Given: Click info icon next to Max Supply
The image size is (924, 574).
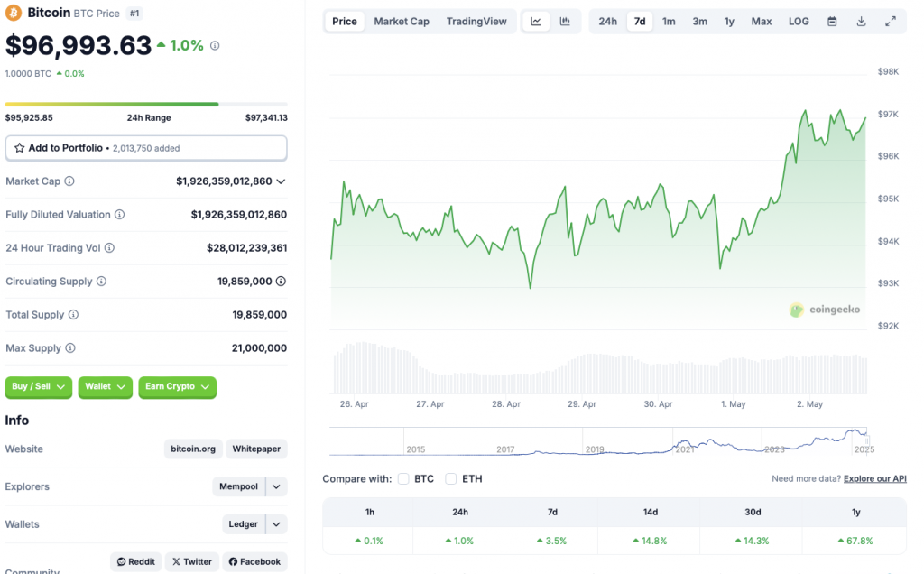Looking at the screenshot, I should pyautogui.click(x=70, y=348).
